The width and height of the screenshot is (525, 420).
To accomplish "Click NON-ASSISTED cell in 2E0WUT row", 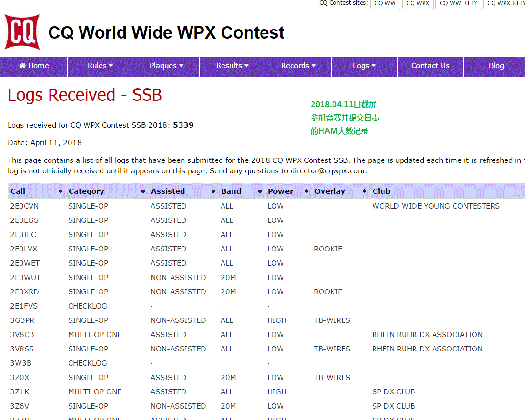I will pos(178,278).
